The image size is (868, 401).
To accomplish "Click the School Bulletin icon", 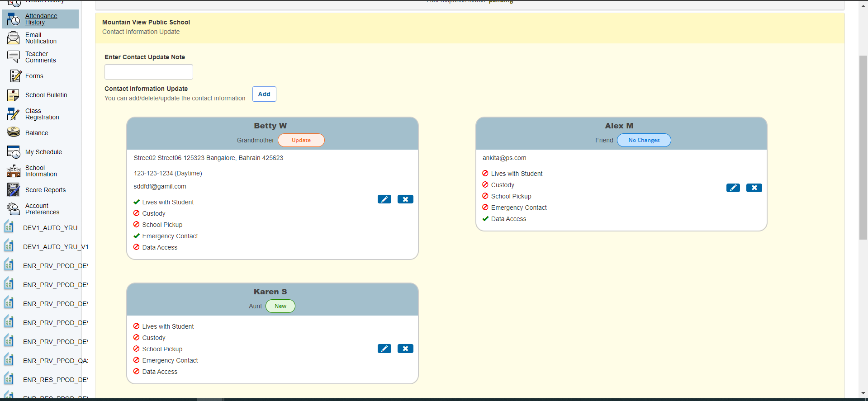I will tap(14, 95).
